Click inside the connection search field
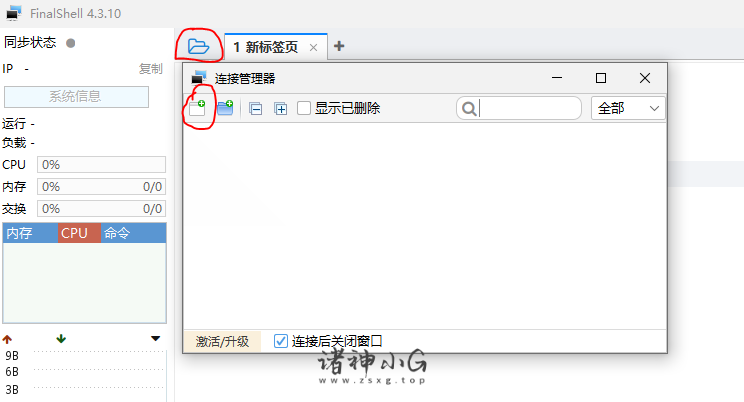744x402 pixels. pyautogui.click(x=528, y=108)
